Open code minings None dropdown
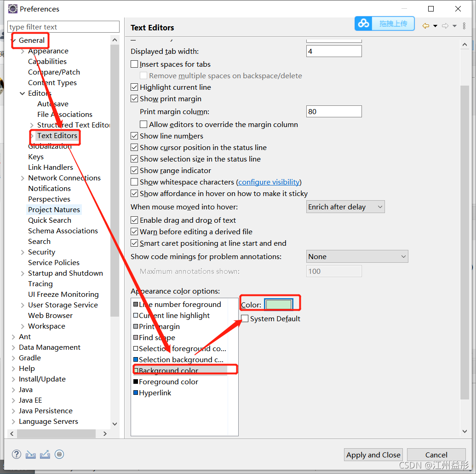 [357, 256]
